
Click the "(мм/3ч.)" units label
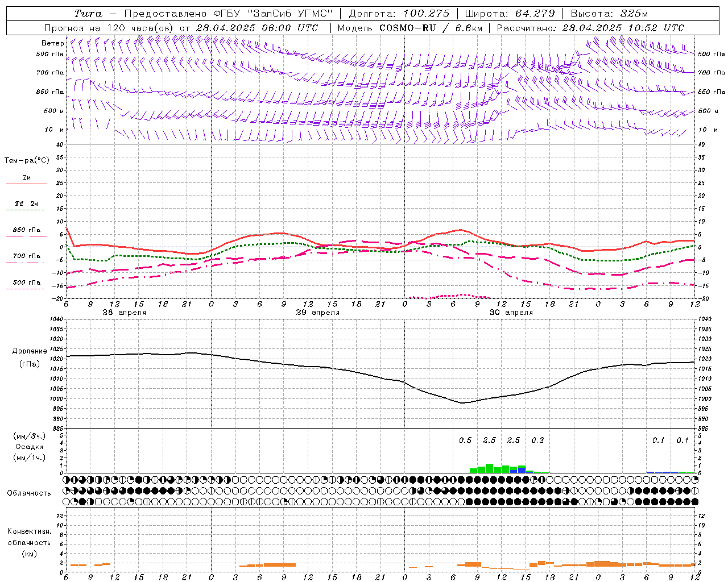pos(29,436)
